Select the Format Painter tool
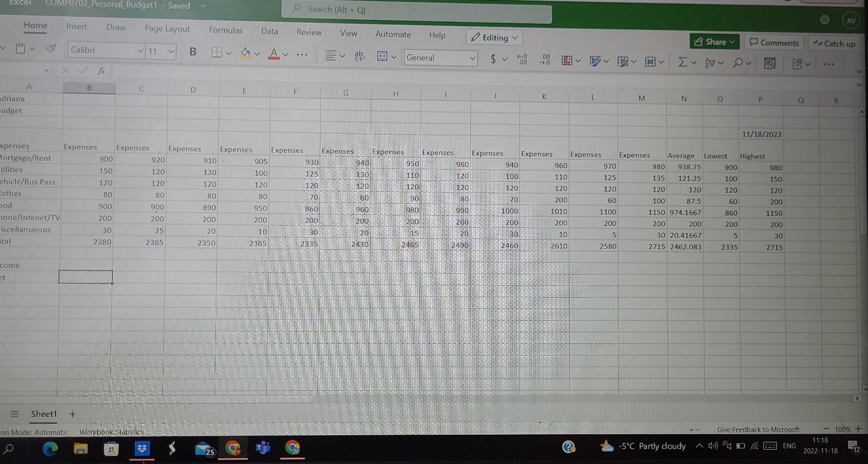 (x=50, y=49)
